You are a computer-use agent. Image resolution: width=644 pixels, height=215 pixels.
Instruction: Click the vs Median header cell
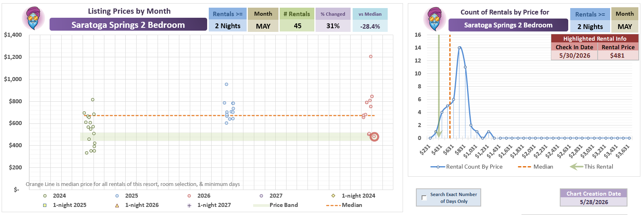[x=370, y=14]
